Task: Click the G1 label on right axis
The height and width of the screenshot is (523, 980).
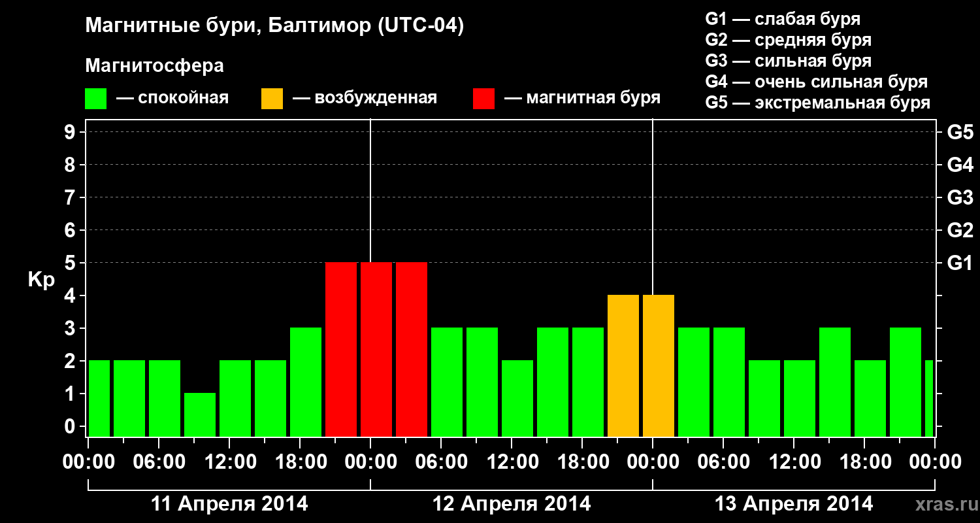Action: [x=960, y=263]
